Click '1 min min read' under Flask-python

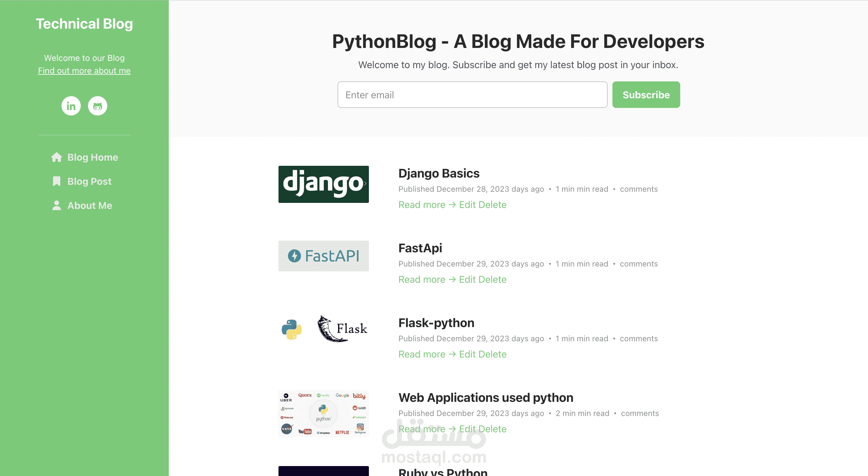582,339
